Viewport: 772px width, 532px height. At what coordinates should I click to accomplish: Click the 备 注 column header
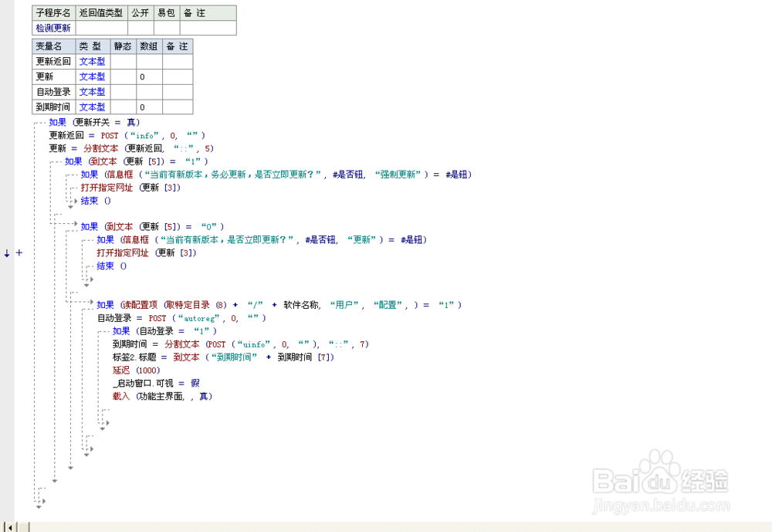pyautogui.click(x=177, y=46)
